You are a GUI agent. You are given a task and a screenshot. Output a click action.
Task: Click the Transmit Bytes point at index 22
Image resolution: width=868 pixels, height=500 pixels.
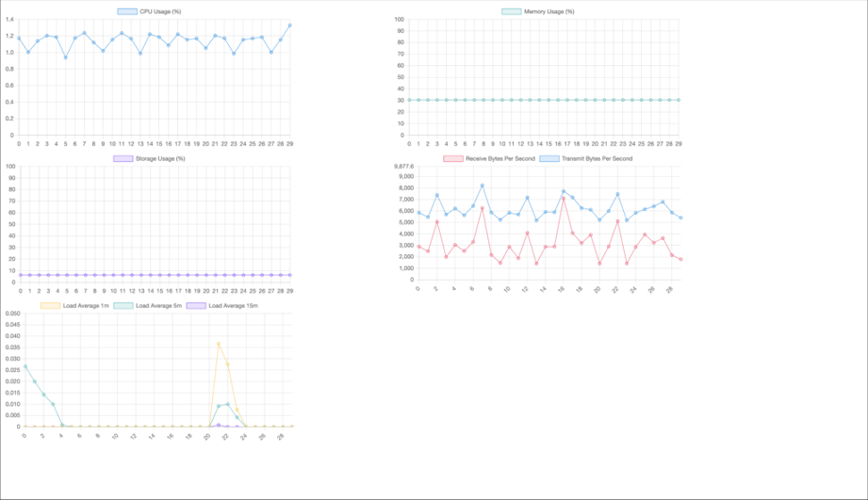point(617,194)
